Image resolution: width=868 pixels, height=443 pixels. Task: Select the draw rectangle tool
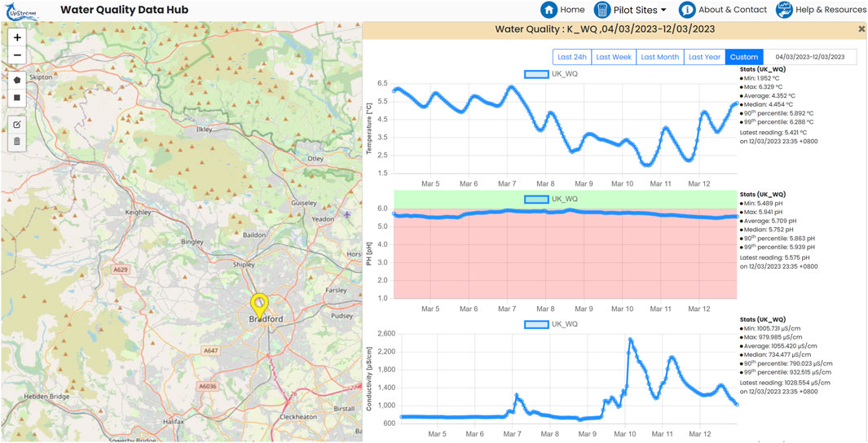pos(17,98)
